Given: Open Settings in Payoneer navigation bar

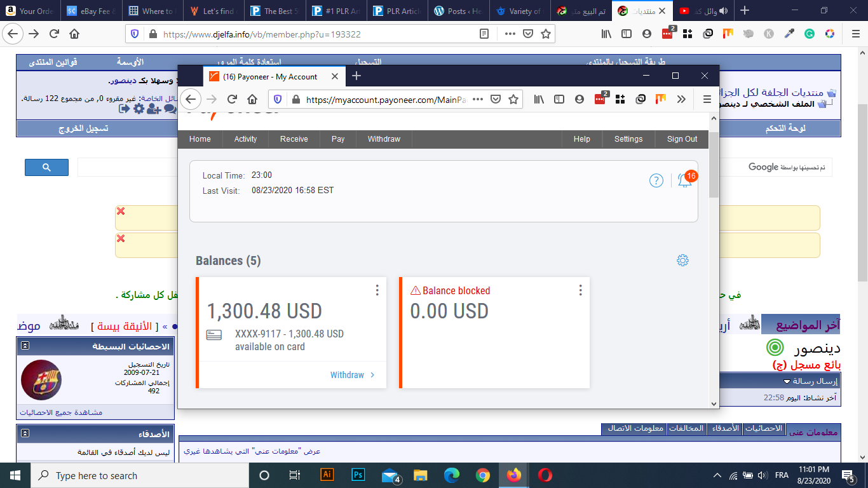Looking at the screenshot, I should click(628, 139).
